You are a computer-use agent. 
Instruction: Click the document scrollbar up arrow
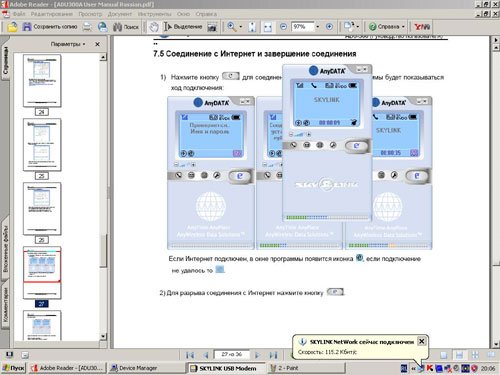pos(496,48)
